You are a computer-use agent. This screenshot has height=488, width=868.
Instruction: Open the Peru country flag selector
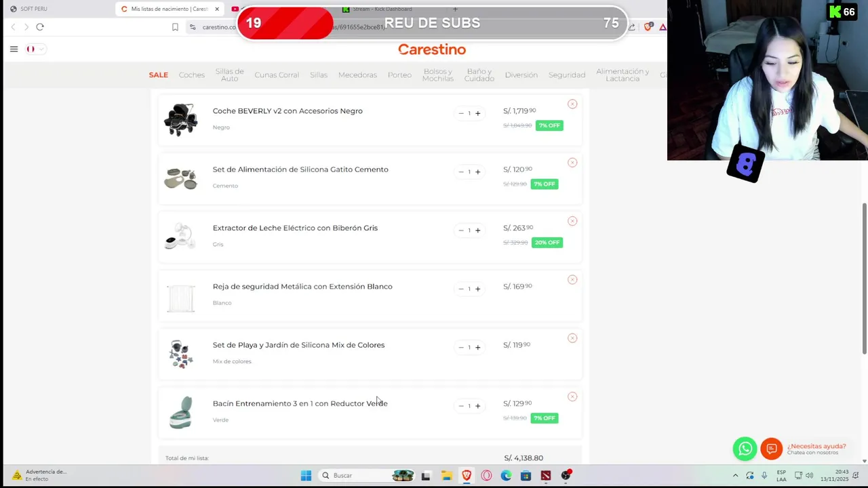point(35,49)
